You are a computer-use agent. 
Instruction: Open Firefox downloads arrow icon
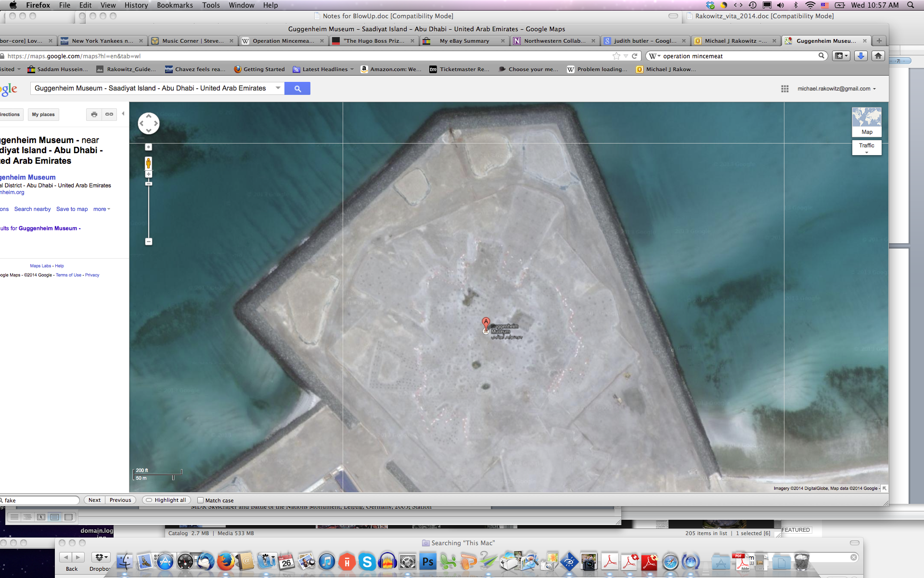[861, 56]
